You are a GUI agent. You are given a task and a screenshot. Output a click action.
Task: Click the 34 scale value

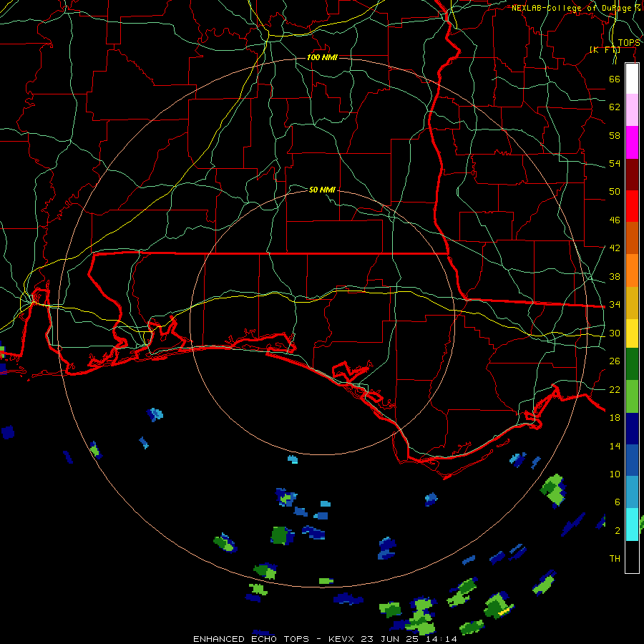click(615, 305)
